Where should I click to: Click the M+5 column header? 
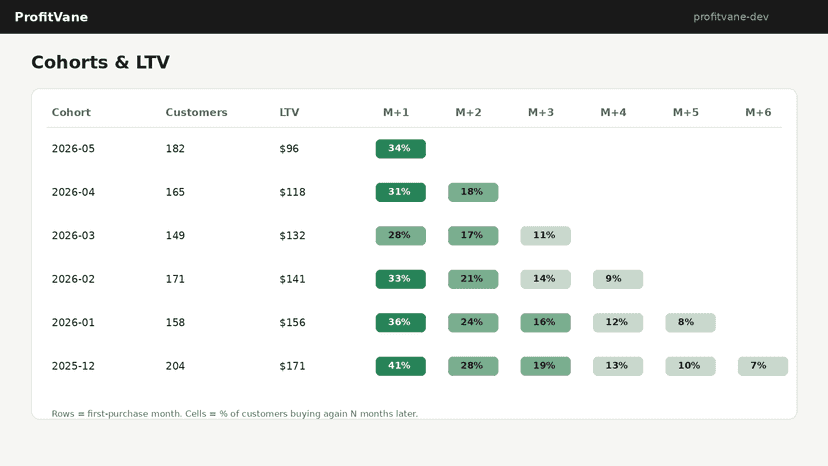685,112
